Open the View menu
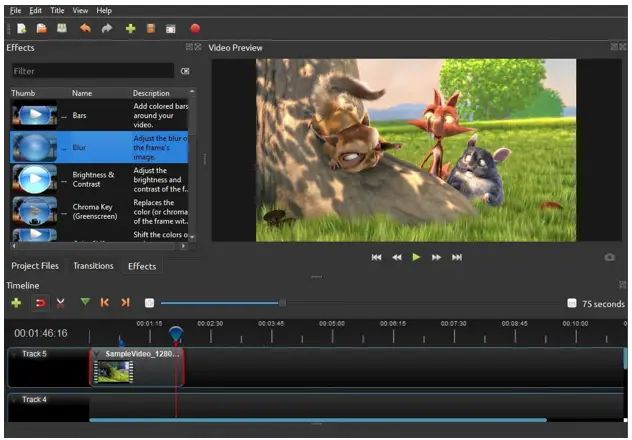Image resolution: width=632 pixels, height=440 pixels. (80, 10)
